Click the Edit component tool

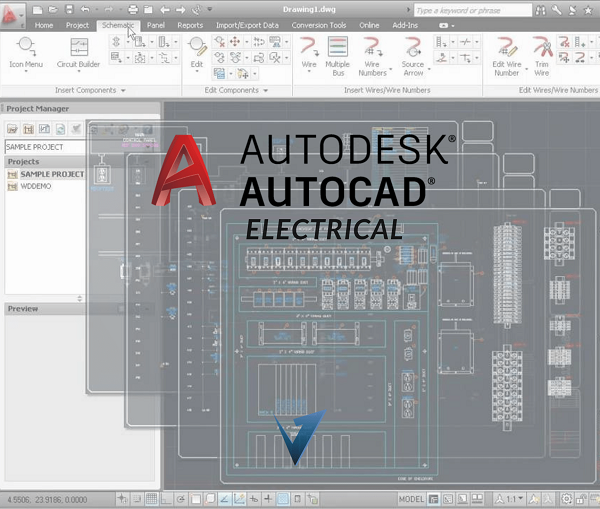(197, 52)
